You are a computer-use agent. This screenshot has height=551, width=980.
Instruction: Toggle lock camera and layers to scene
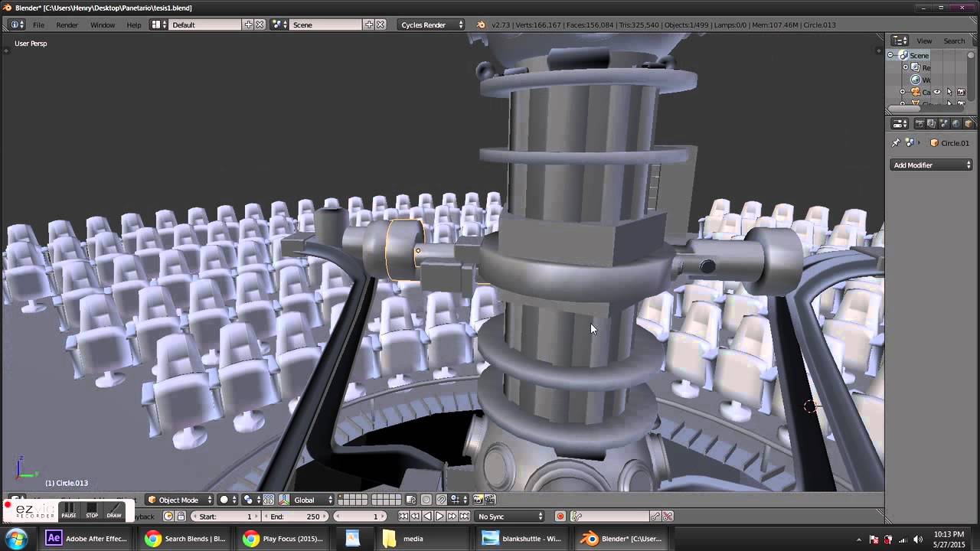click(411, 500)
